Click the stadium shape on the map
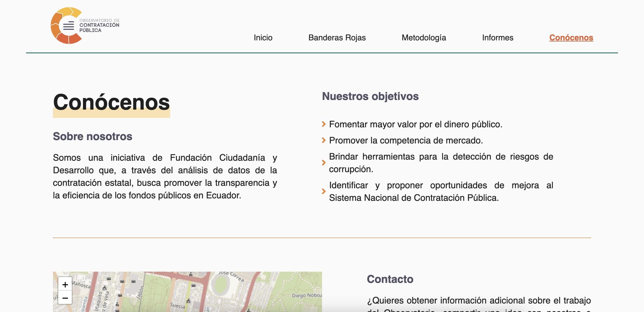Screen dimensions: 644x312 pos(220,284)
